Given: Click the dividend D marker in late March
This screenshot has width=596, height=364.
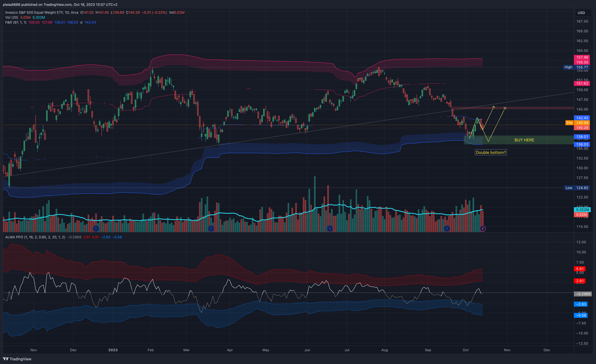Looking at the screenshot, I should (x=211, y=229).
